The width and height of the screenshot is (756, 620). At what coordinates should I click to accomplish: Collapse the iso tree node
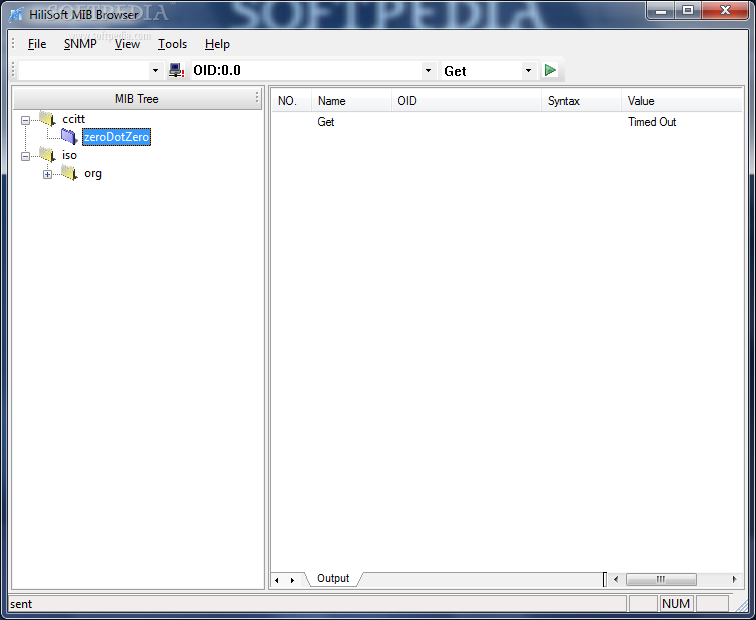26,156
